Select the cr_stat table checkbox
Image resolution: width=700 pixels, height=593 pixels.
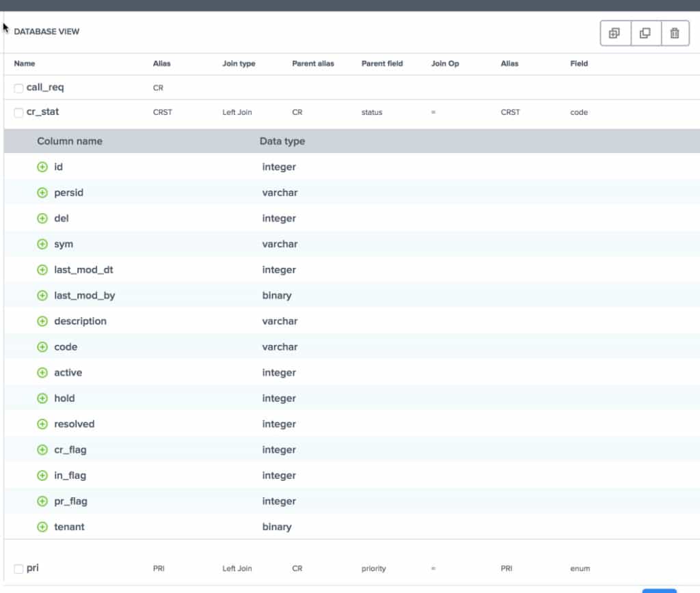pos(18,112)
